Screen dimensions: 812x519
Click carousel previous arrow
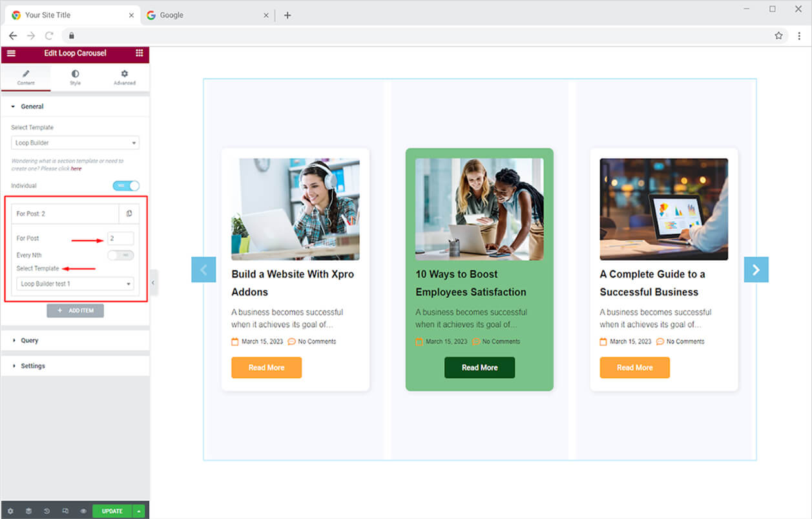tap(203, 270)
